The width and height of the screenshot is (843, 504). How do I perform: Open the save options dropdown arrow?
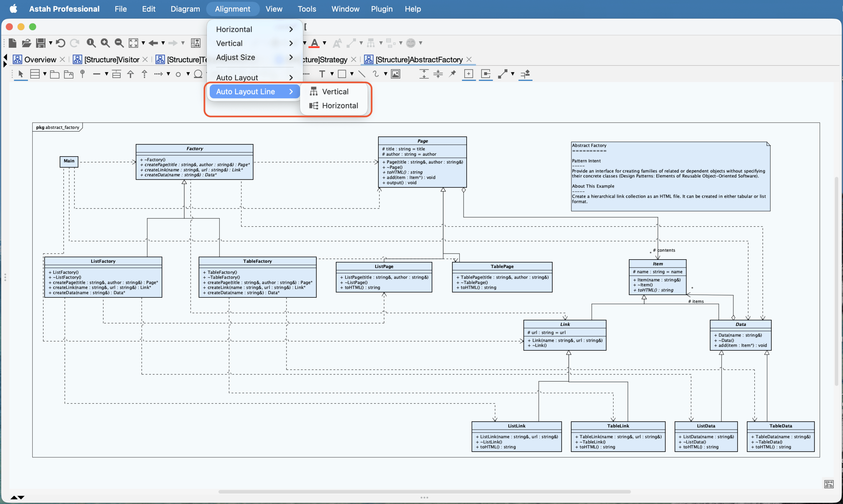(x=51, y=43)
